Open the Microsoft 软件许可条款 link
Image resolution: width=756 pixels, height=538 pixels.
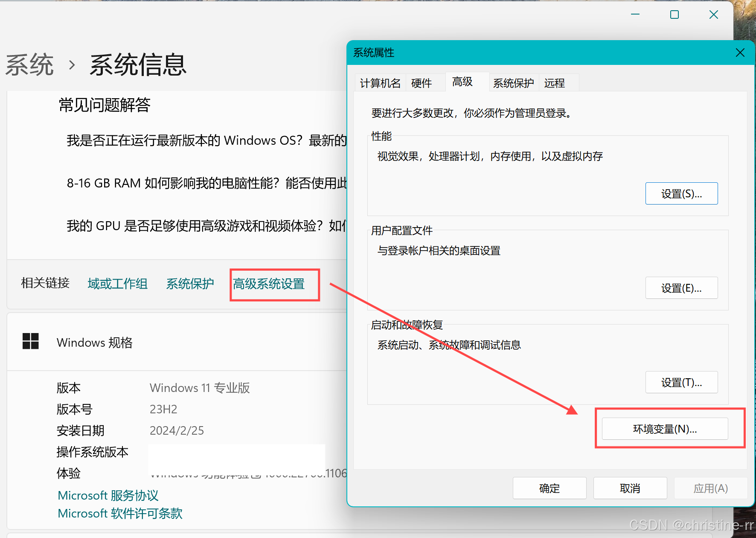point(120,513)
